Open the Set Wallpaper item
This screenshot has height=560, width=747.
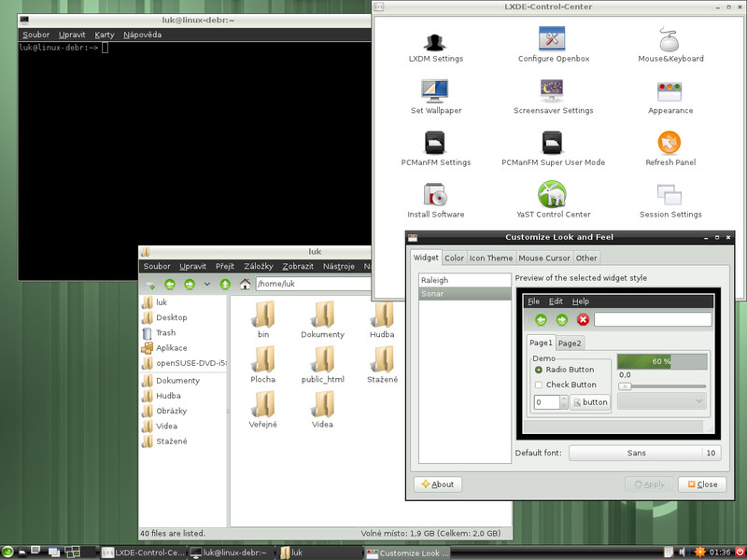435,97
